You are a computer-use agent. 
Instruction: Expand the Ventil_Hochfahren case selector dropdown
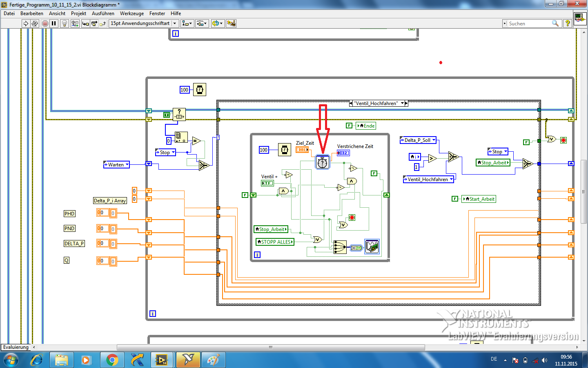click(402, 103)
